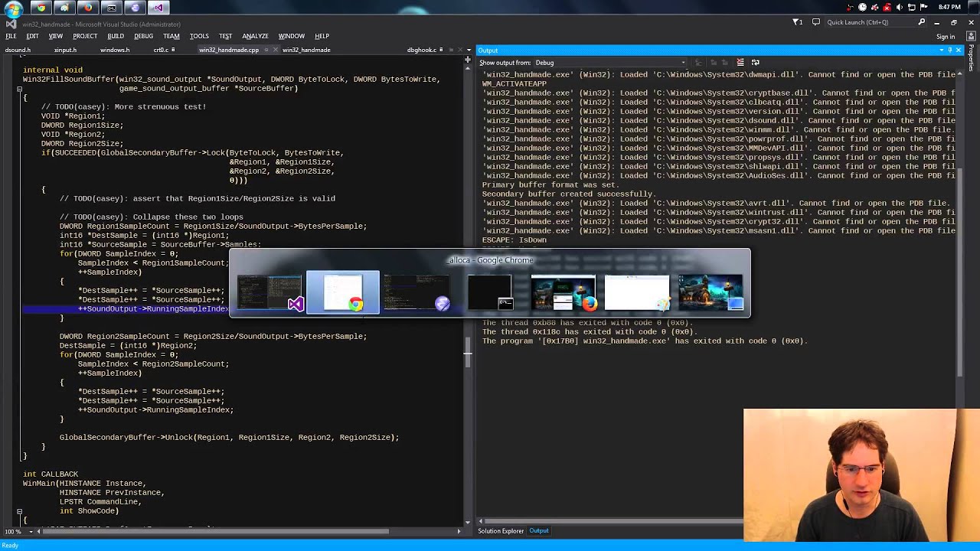Open the EDIT menu

coord(32,36)
